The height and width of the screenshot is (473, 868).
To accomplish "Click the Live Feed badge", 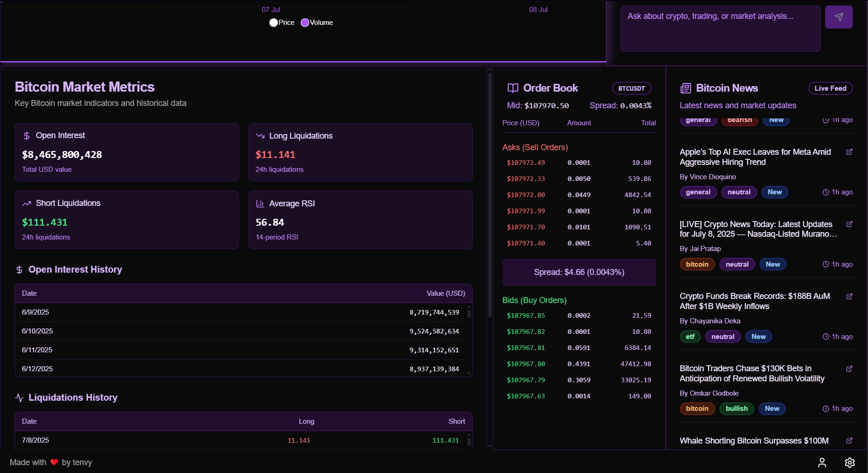I will [830, 88].
